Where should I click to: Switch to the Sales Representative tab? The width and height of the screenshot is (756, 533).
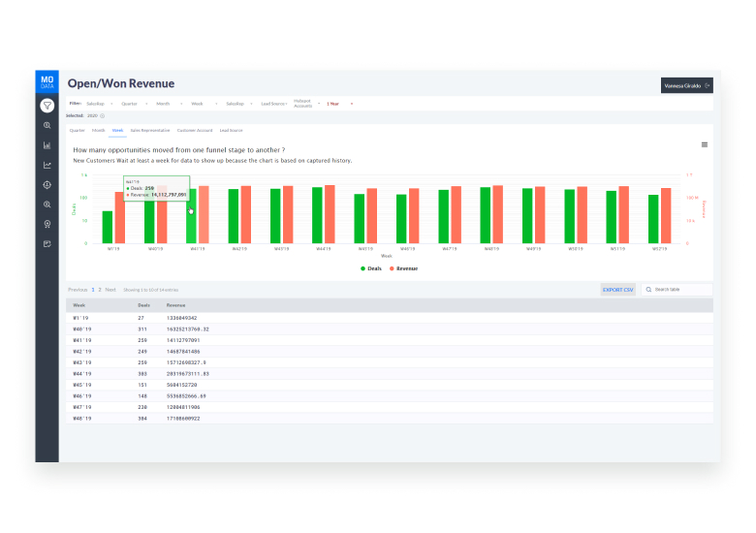tap(150, 131)
